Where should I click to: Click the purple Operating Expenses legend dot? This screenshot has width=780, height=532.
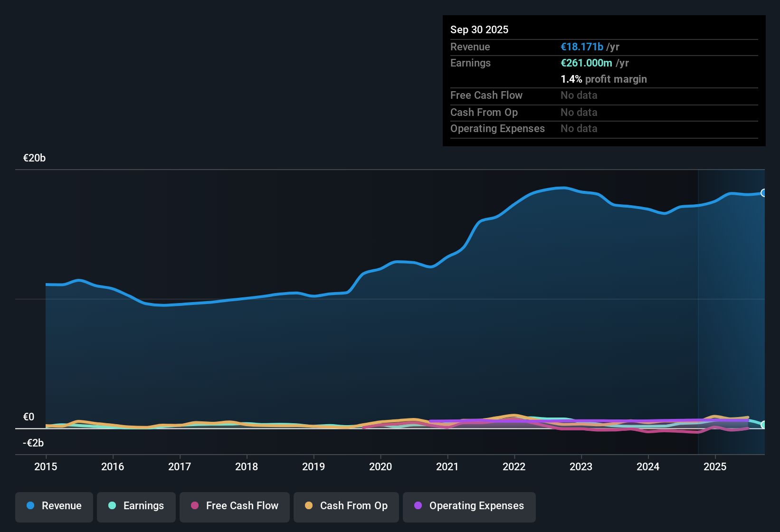pyautogui.click(x=417, y=506)
